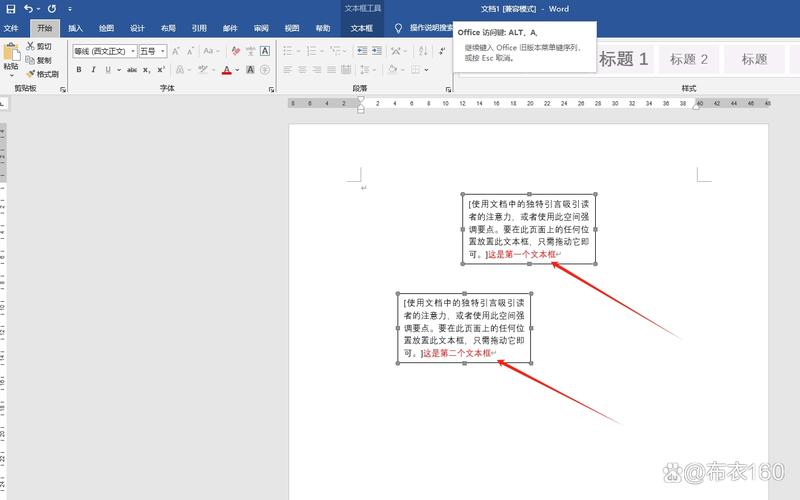Cut selection with 剪切

click(39, 46)
